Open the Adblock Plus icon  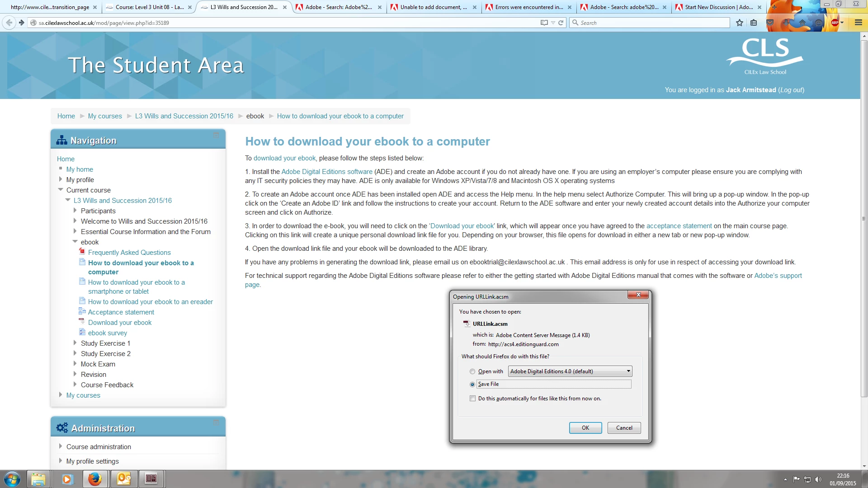[835, 23]
